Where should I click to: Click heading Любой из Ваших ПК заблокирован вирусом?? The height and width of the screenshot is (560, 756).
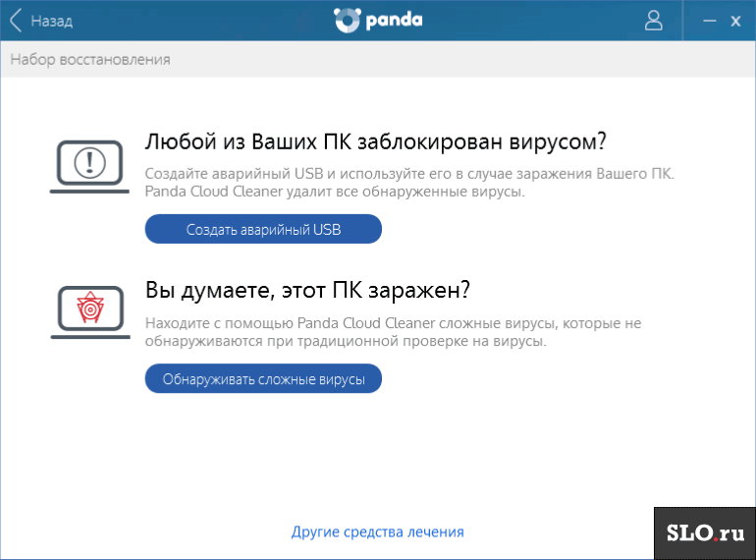pyautogui.click(x=376, y=141)
